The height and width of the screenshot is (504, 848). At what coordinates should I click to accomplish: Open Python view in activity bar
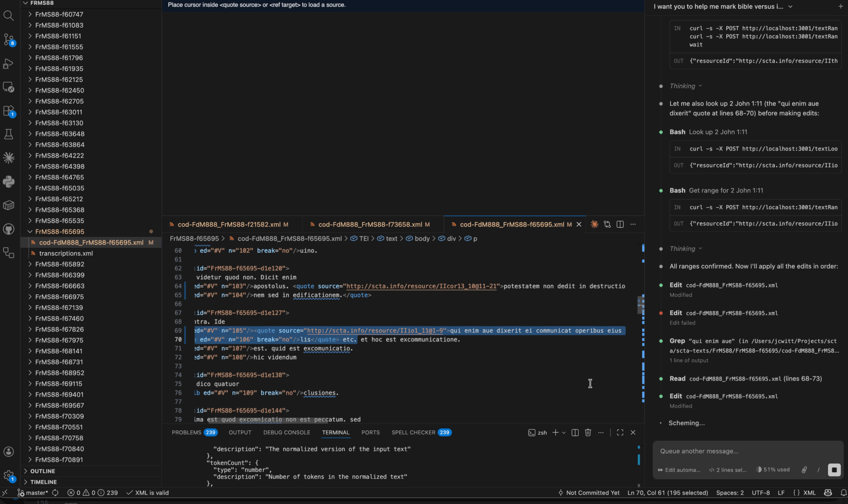point(8,182)
